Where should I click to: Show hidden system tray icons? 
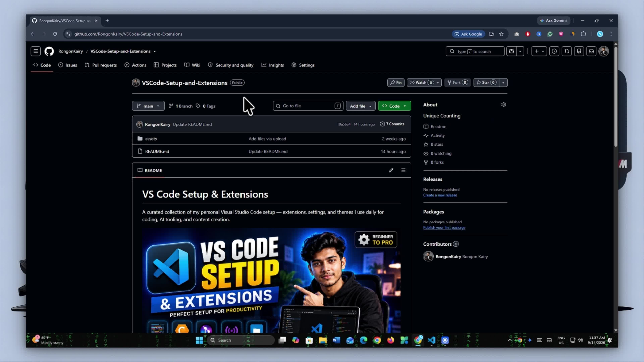coord(510,340)
